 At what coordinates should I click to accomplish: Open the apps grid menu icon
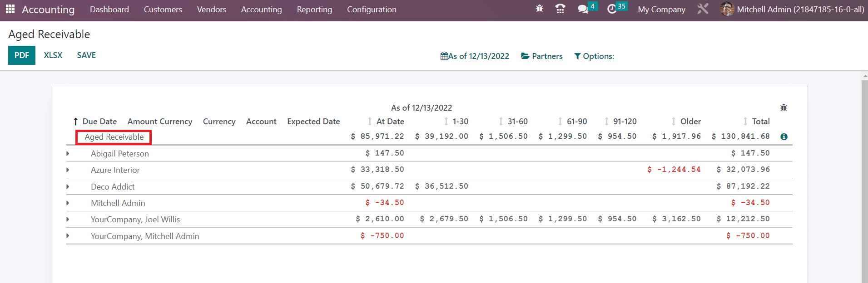click(10, 9)
